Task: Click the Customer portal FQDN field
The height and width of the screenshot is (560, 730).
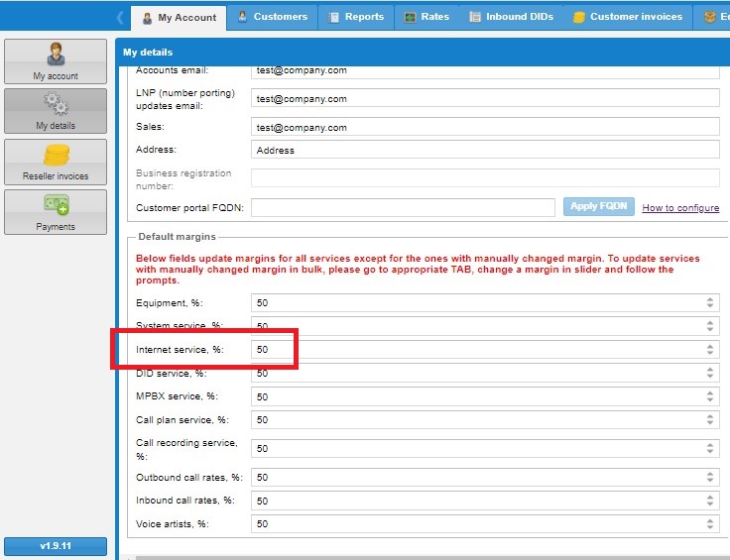Action: click(x=403, y=207)
